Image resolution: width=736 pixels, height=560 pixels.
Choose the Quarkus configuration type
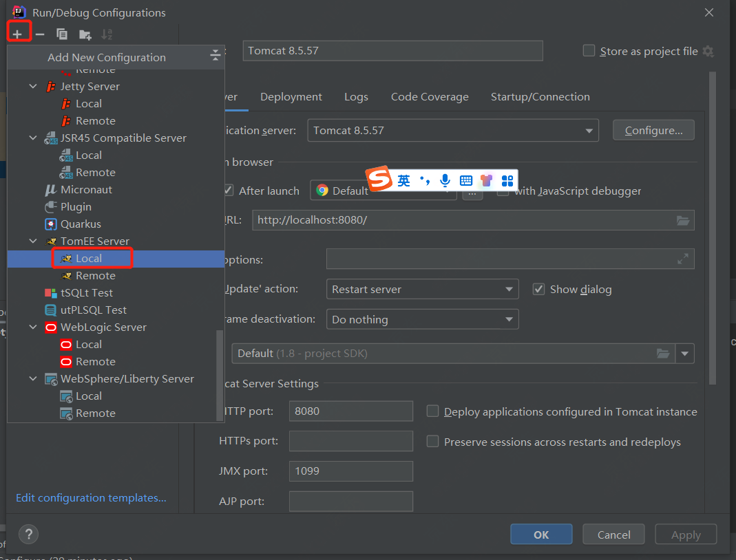tap(81, 224)
